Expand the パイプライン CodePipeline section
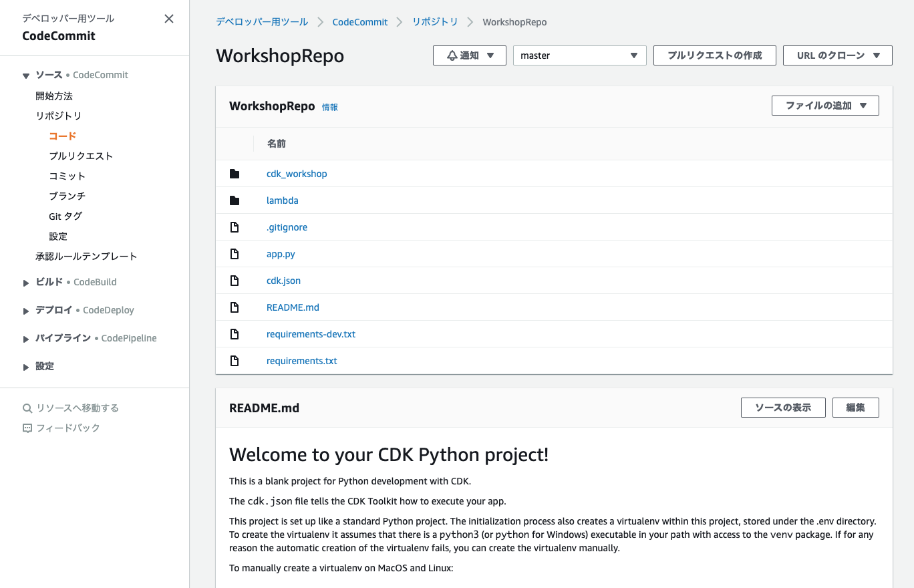The image size is (914, 588). point(26,339)
